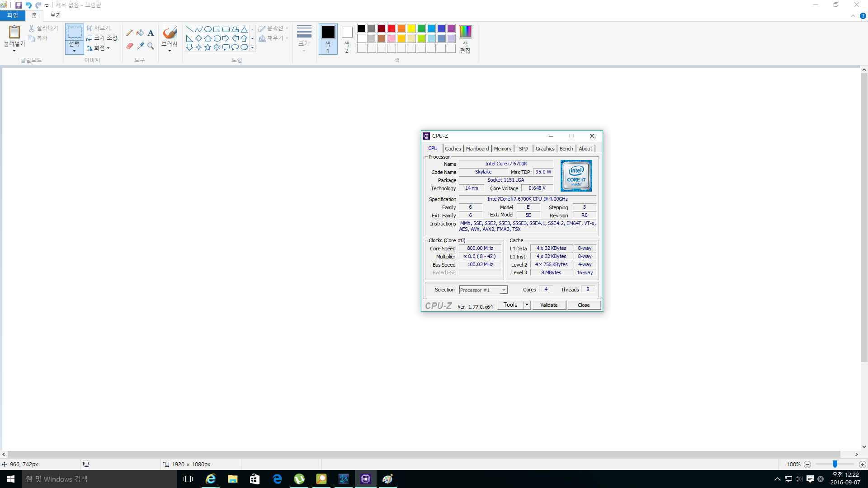868x488 pixels.
Task: Zoom in with the plus button
Action: click(862, 465)
